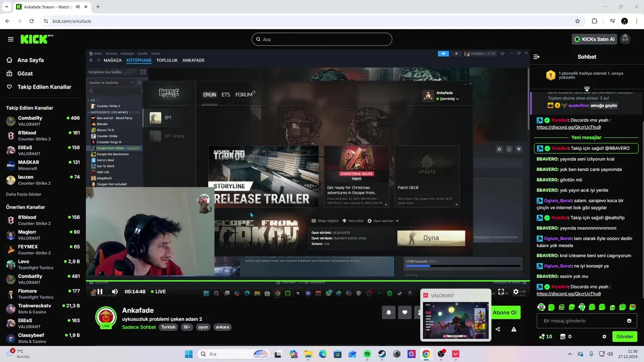Open user avatar account menu
644x362 pixels.
pos(625,39)
